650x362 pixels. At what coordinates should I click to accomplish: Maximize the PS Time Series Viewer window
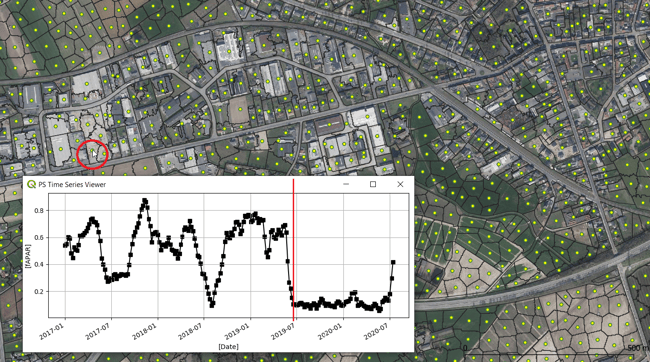click(373, 184)
